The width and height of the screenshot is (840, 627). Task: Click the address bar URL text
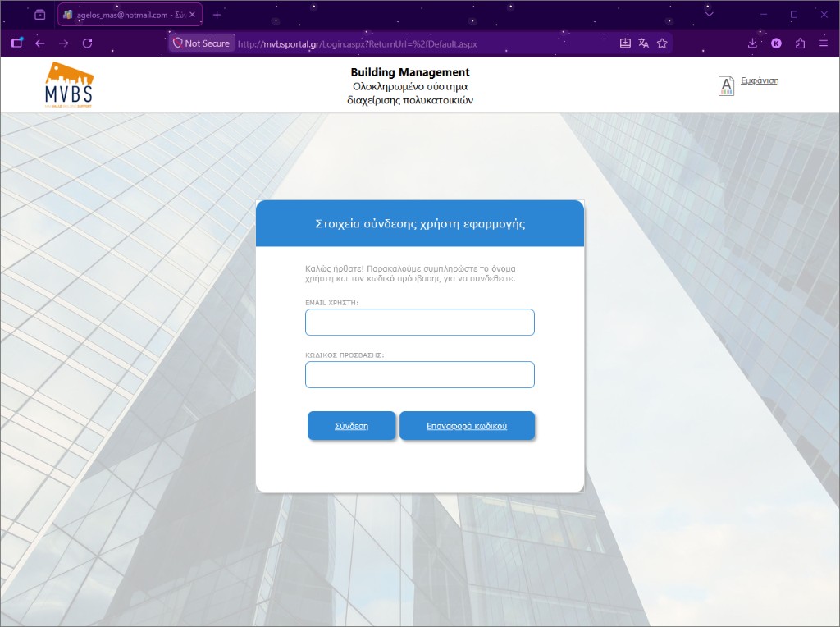(x=358, y=44)
